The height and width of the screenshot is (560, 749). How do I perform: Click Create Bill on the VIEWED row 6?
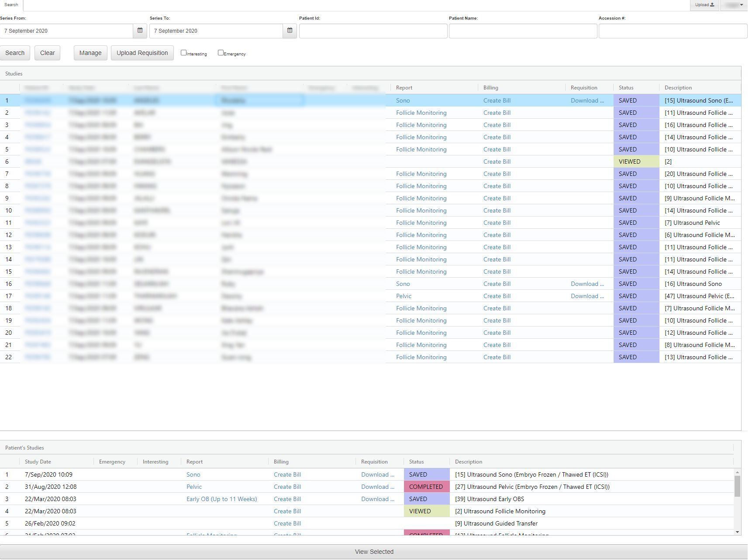point(497,161)
